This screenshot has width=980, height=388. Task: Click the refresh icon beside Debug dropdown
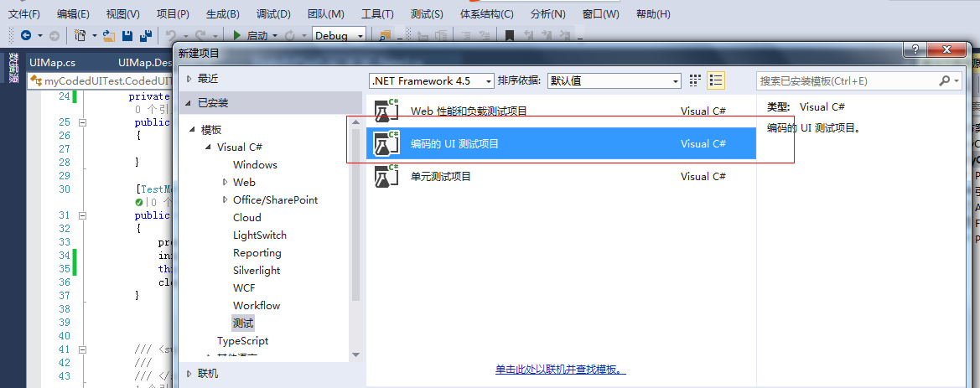point(289,35)
